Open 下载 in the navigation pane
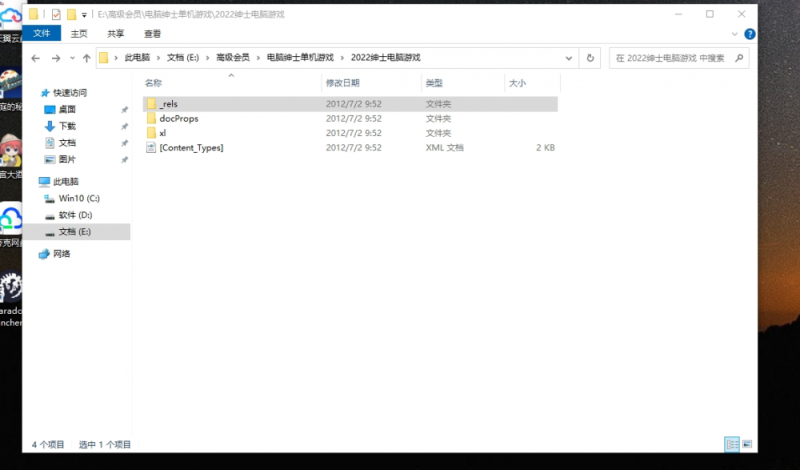The height and width of the screenshot is (470, 800). tap(67, 127)
